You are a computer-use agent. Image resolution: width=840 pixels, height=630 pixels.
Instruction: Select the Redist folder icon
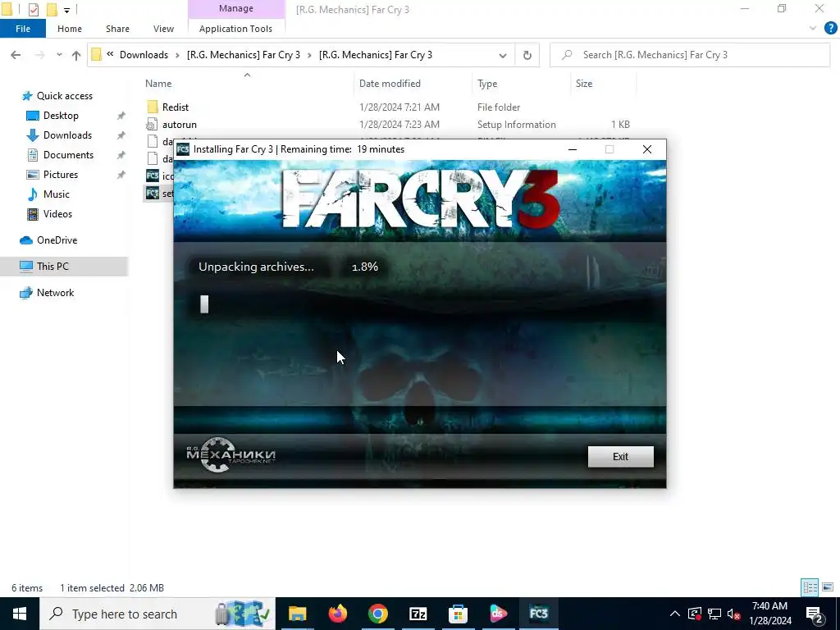tap(153, 107)
